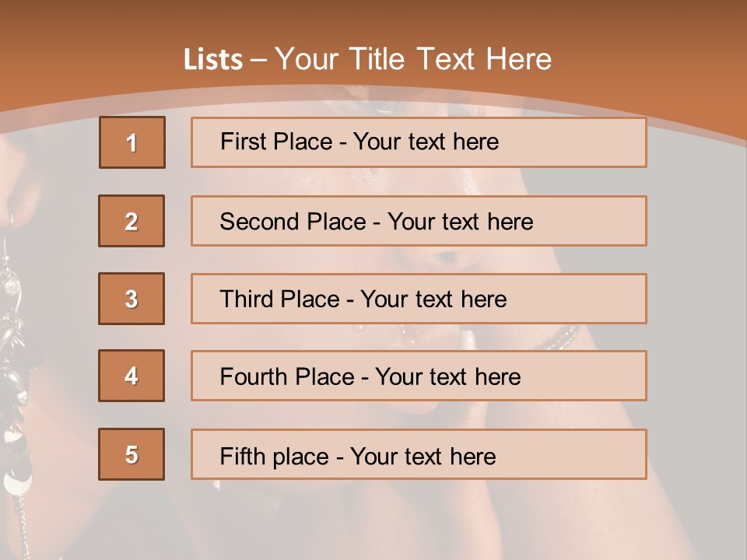Click the words "Fourth Place" in the list

287,377
